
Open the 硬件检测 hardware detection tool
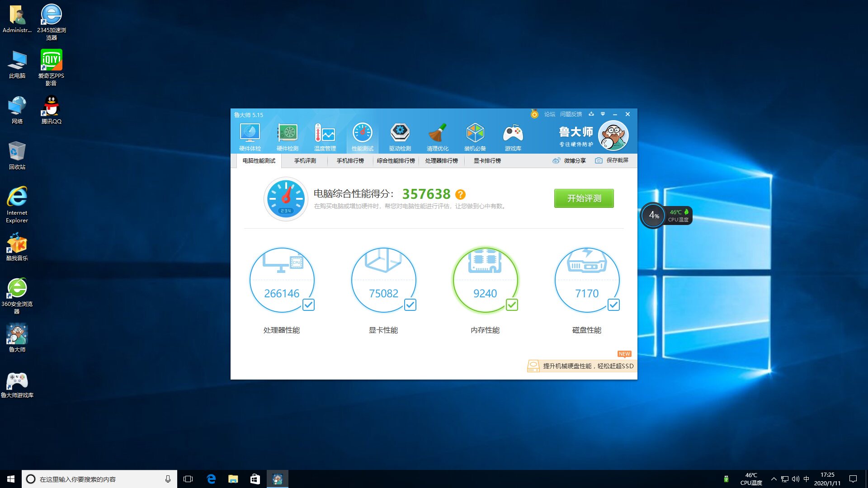click(288, 137)
